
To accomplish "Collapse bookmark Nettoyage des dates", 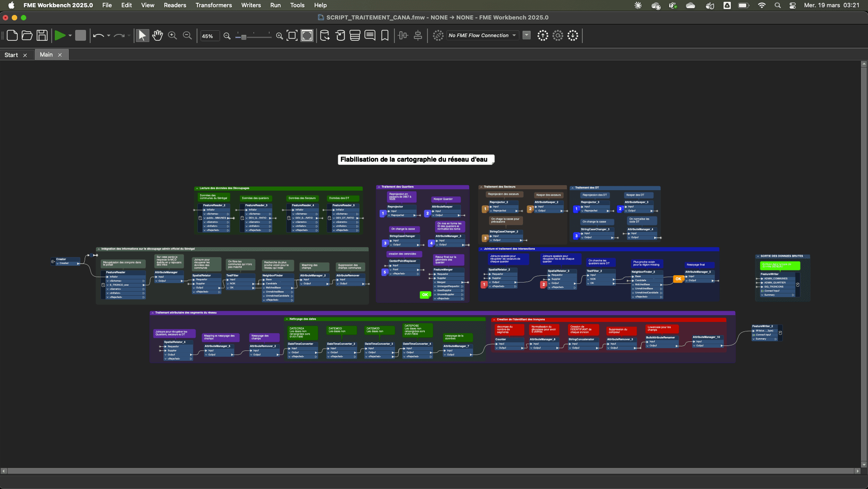I will pos(287,319).
